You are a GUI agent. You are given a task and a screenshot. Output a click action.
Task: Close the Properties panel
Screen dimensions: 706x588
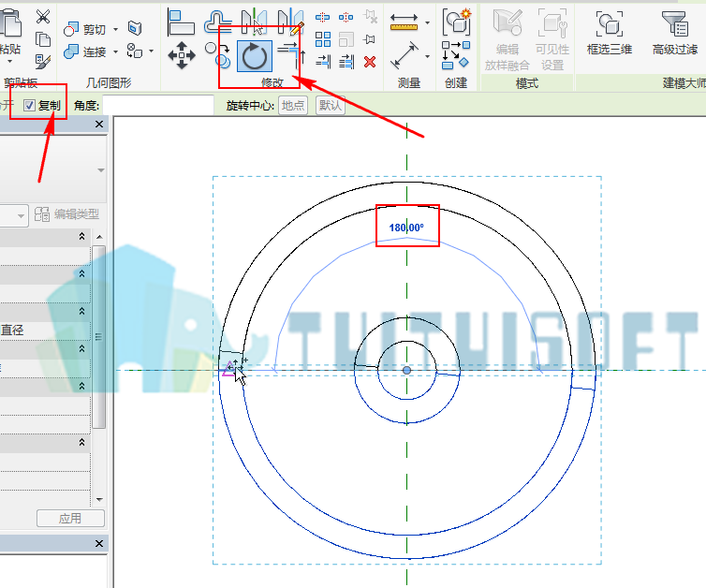[x=99, y=125]
